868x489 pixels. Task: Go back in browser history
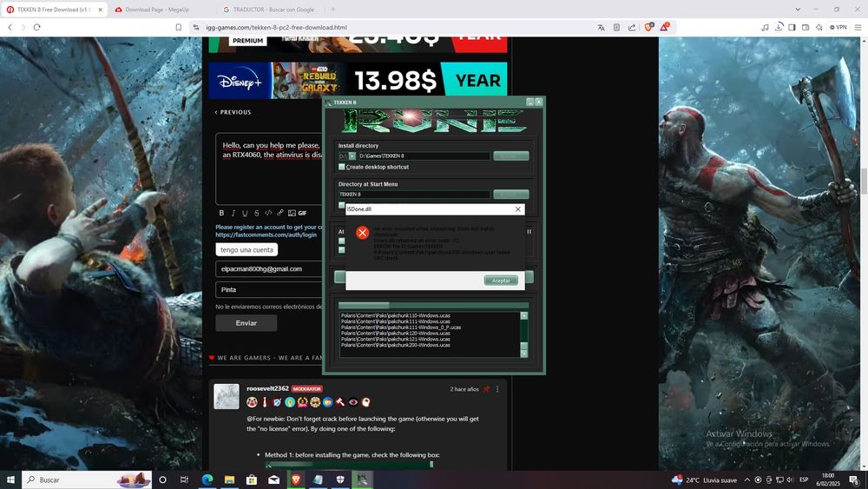(10, 27)
